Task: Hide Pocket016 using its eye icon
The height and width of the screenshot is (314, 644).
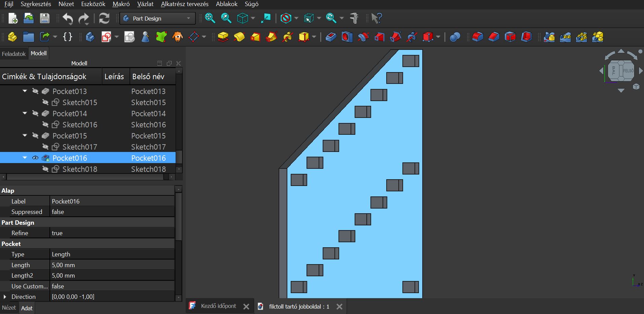Action: click(35, 158)
